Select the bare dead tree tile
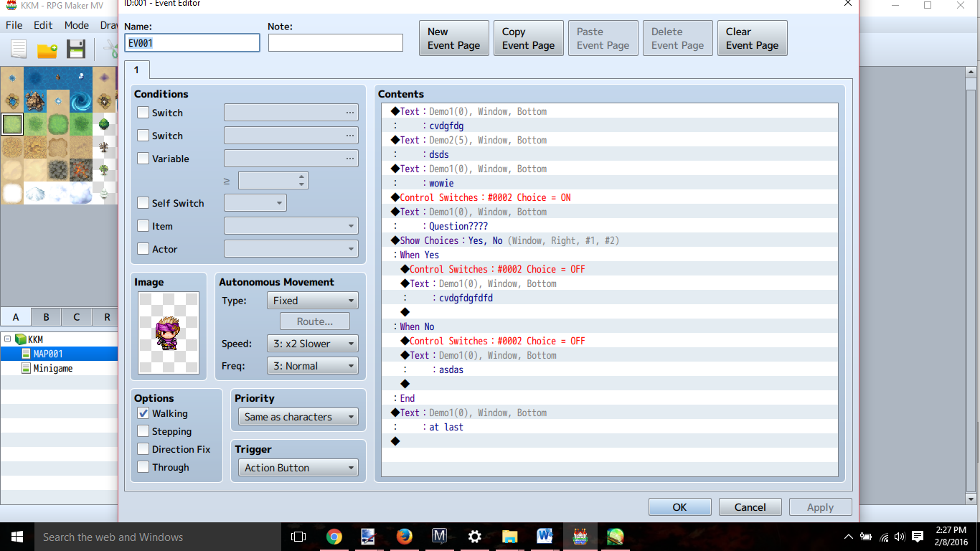 point(104,147)
